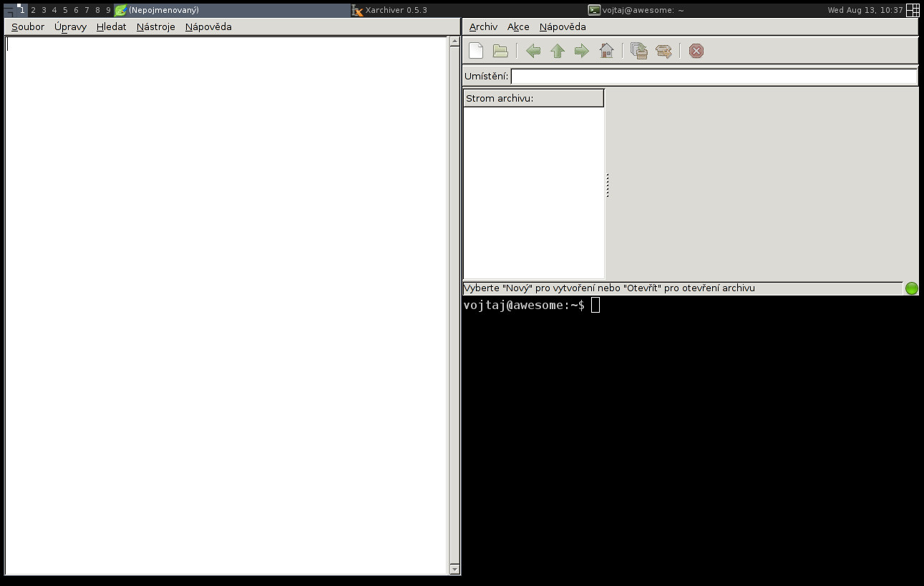Create a new archive in Xarchiver toolbar
Image resolution: width=924 pixels, height=586 pixels.
pos(476,51)
